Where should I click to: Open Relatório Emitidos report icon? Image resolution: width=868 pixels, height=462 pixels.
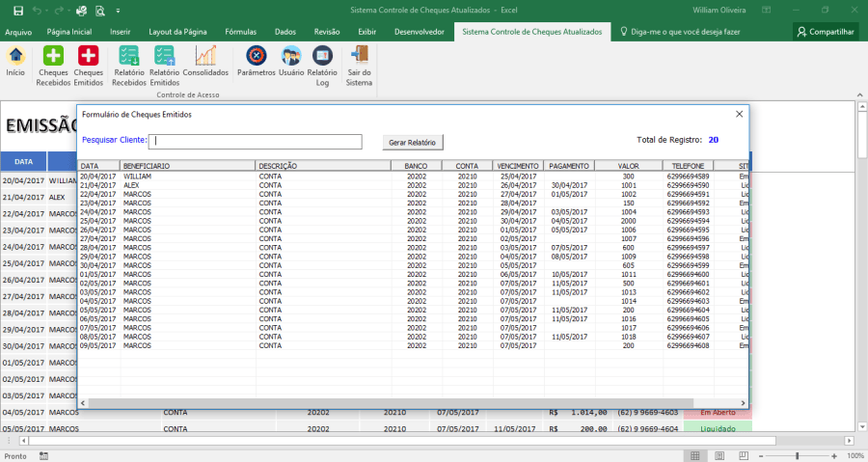pos(164,56)
